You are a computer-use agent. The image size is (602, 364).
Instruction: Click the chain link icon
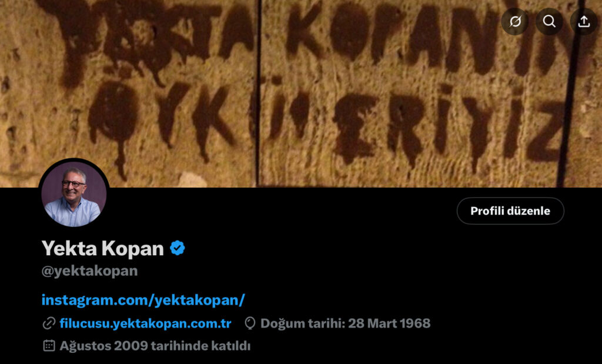49,323
